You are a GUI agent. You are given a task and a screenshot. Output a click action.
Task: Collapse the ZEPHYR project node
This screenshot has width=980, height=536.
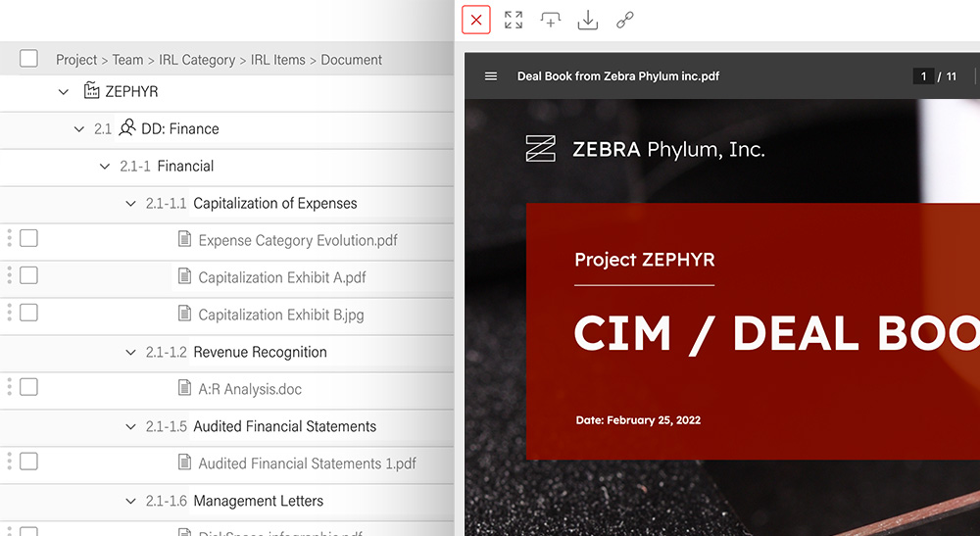pyautogui.click(x=63, y=92)
